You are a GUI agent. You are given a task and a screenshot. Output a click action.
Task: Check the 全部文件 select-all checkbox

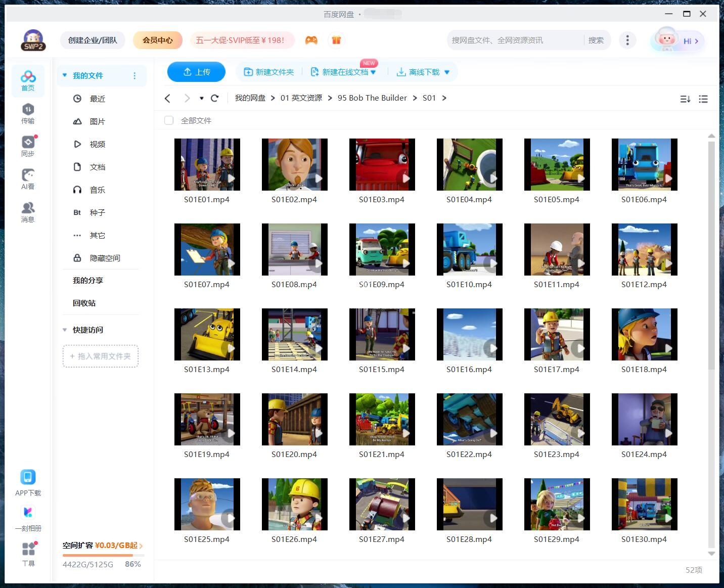tap(169, 120)
